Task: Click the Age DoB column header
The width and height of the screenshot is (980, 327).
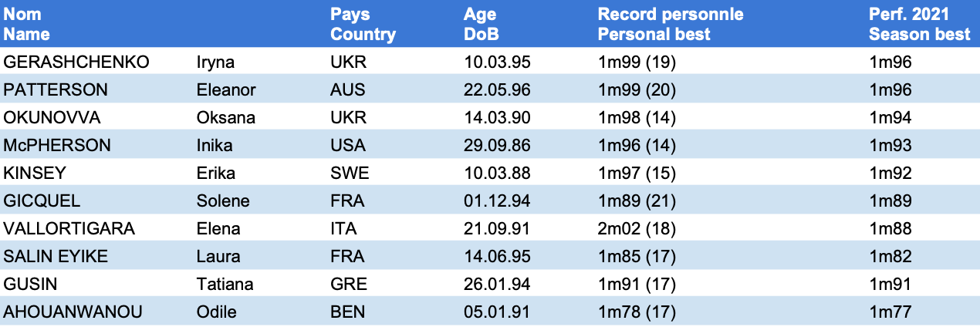Action: [482, 25]
